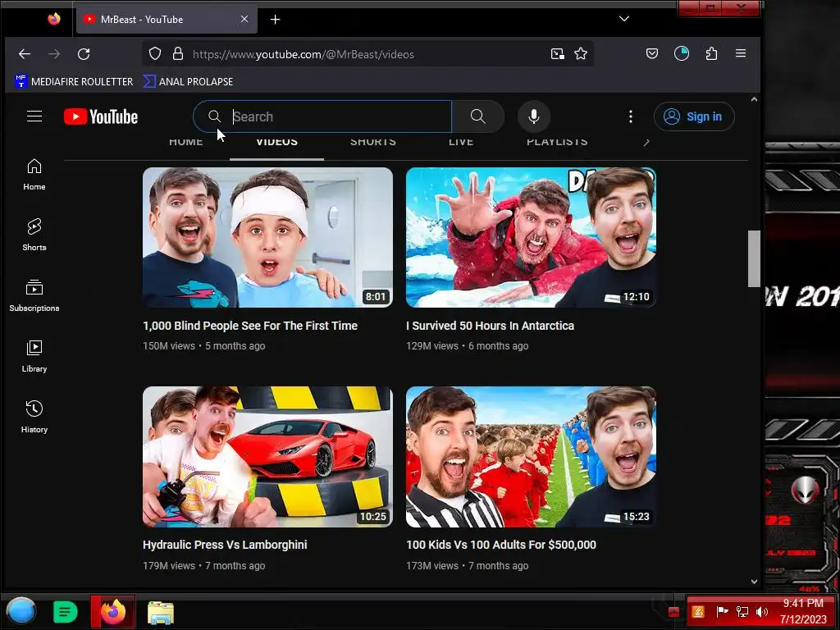This screenshot has height=630, width=840.
Task: Expand the list all tabs dropdown arrow
Action: pos(624,19)
